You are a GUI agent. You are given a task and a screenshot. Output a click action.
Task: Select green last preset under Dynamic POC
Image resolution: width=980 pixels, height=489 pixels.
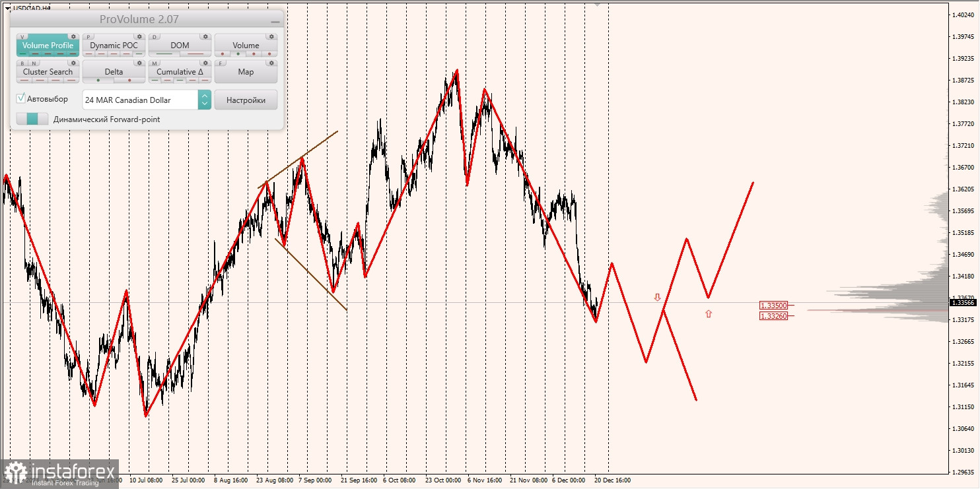pyautogui.click(x=139, y=54)
